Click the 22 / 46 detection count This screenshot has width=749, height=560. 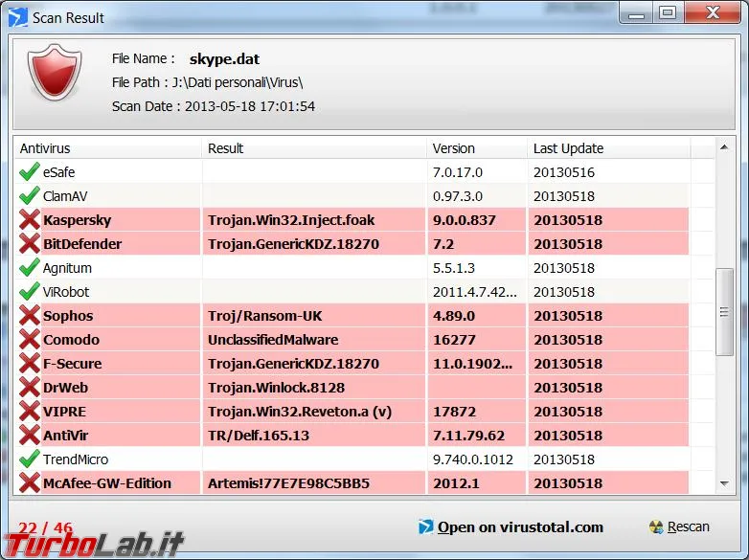pos(45,527)
